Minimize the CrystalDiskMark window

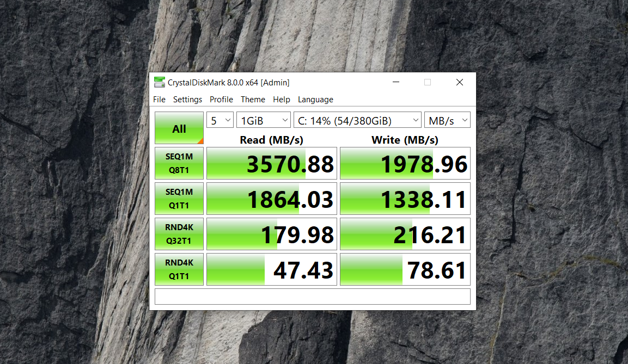[396, 82]
